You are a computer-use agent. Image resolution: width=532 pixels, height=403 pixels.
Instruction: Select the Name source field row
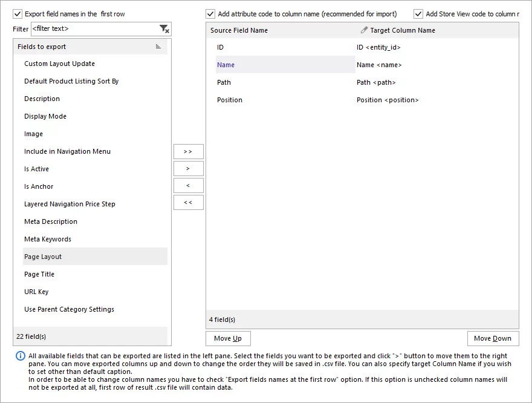(x=285, y=65)
